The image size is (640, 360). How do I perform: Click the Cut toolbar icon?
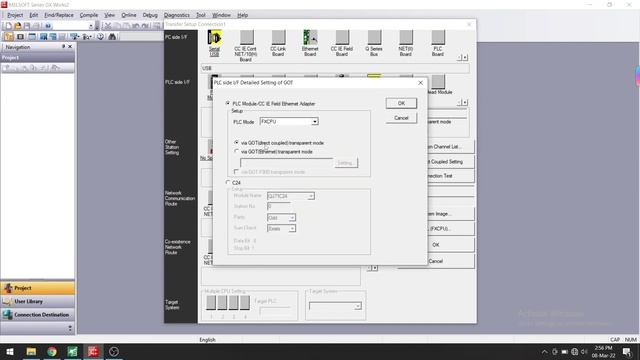(x=107, y=26)
